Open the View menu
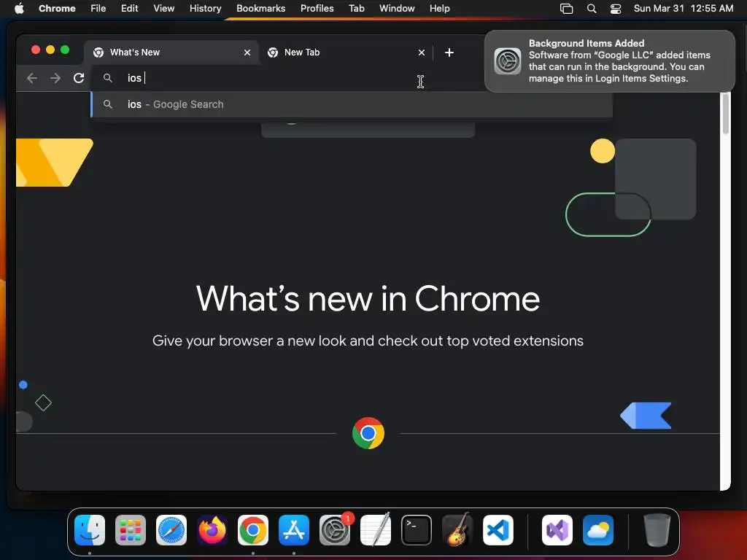 [164, 9]
